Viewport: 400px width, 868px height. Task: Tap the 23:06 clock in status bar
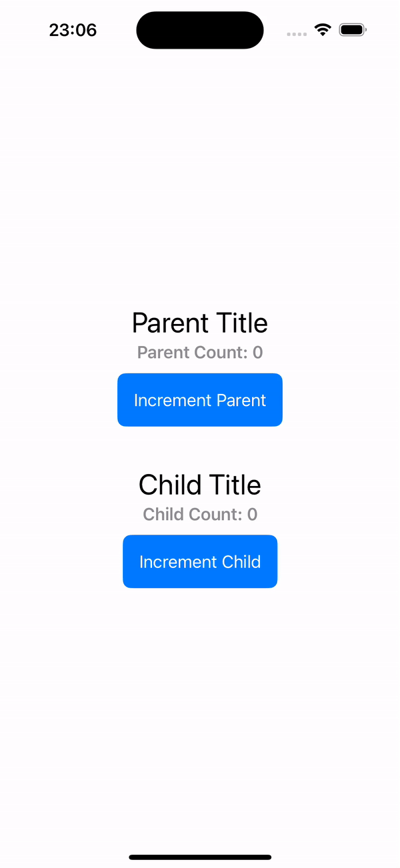[73, 30]
